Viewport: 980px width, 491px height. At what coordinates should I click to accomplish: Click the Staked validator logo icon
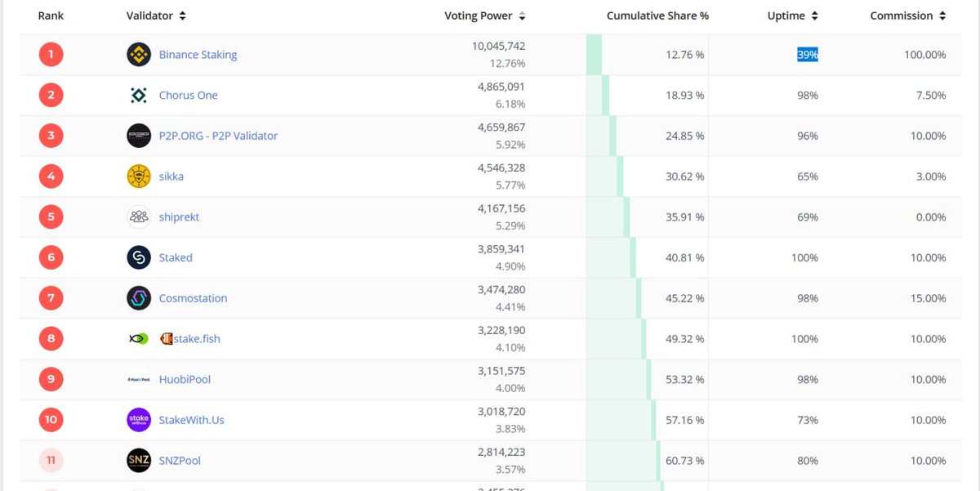(x=139, y=257)
